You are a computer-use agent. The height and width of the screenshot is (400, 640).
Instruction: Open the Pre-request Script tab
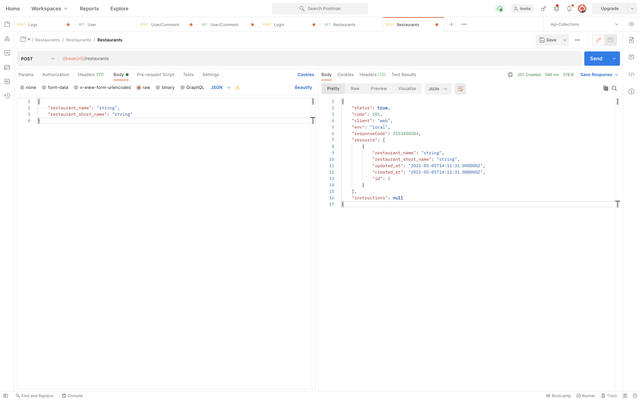(x=156, y=75)
